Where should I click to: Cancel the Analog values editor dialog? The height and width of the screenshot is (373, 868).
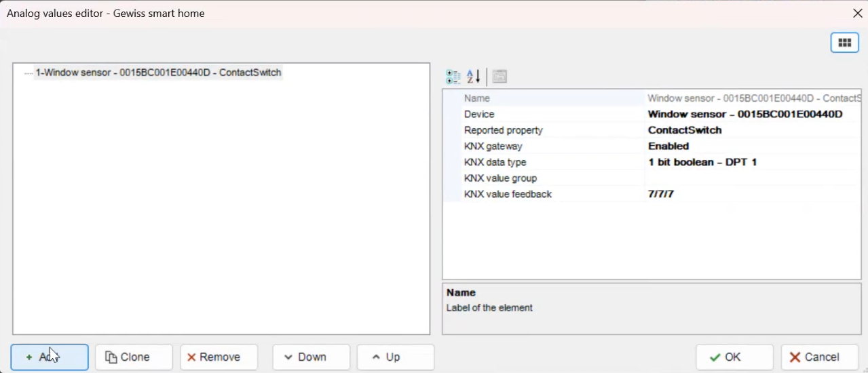pyautogui.click(x=820, y=357)
